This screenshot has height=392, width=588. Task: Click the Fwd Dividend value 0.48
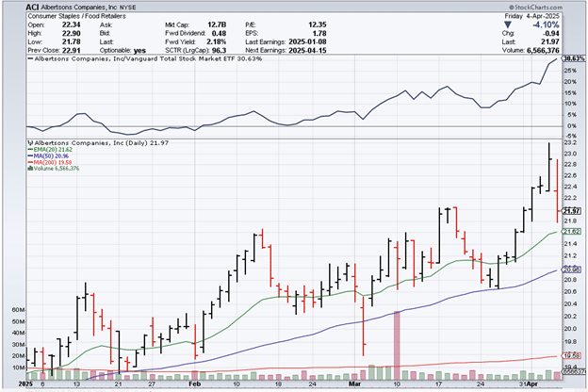(x=219, y=33)
